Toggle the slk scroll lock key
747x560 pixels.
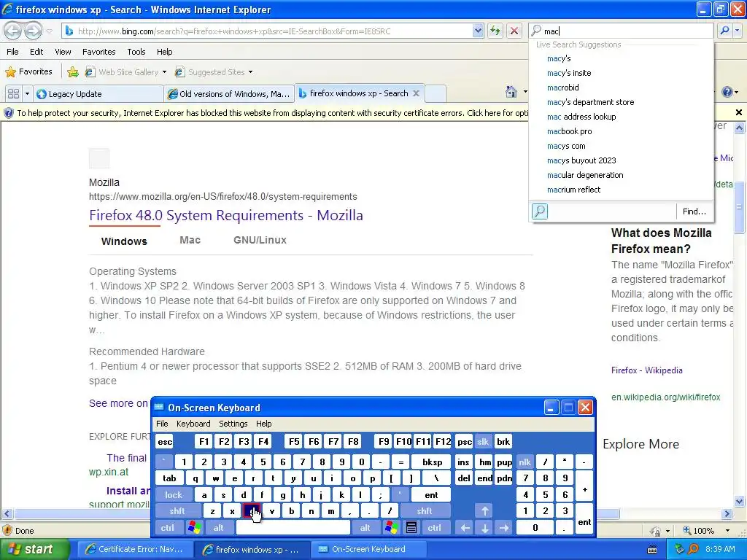click(x=483, y=442)
